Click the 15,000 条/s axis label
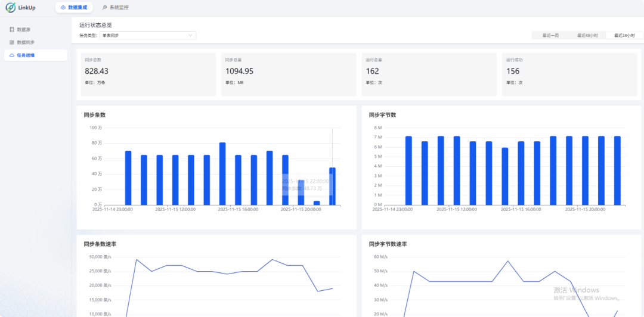 [101, 300]
